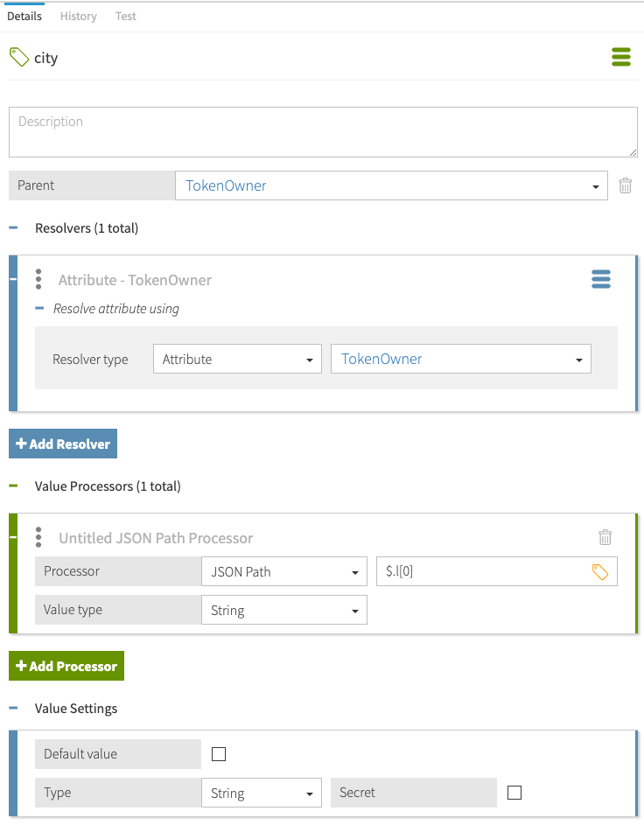Delete the Untitled JSON Path Processor
The height and width of the screenshot is (825, 644).
click(605, 537)
